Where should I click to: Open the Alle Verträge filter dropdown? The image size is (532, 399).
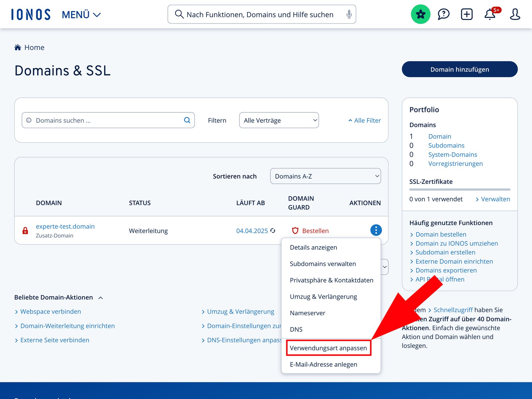[279, 120]
